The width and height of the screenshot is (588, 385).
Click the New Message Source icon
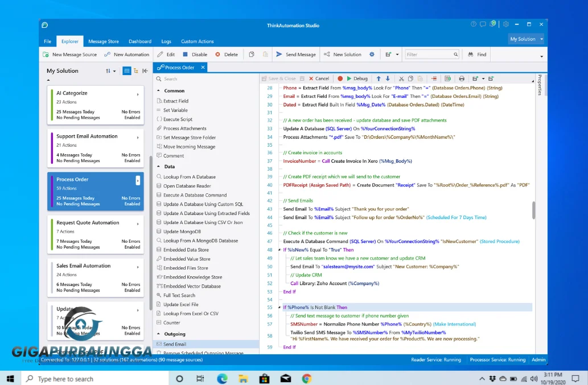point(46,54)
